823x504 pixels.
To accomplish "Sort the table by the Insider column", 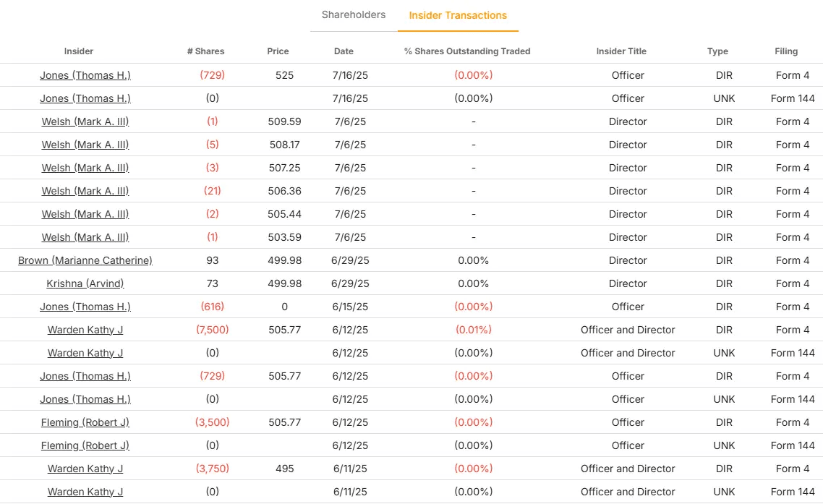I will pos(78,51).
